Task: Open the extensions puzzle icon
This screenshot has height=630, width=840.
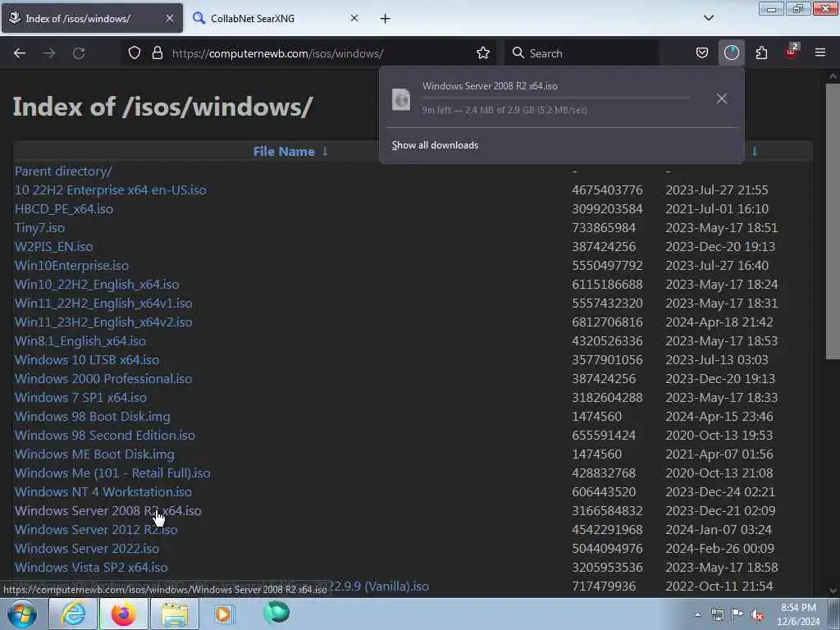Action: click(x=761, y=53)
